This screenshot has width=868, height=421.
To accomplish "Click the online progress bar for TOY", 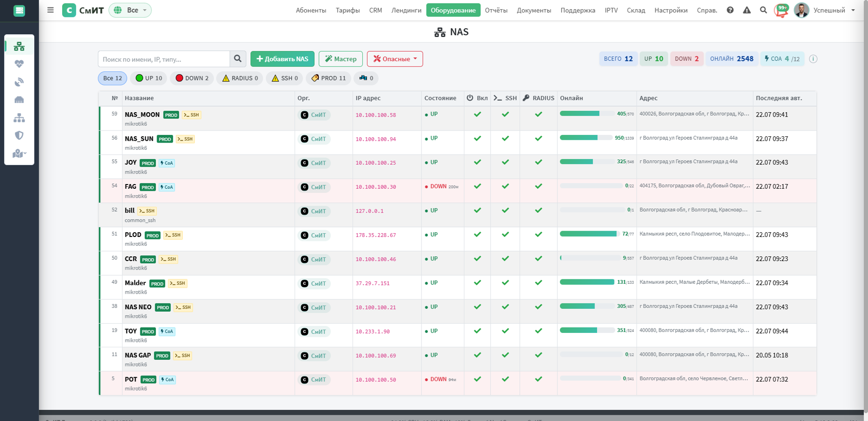I will point(587,330).
